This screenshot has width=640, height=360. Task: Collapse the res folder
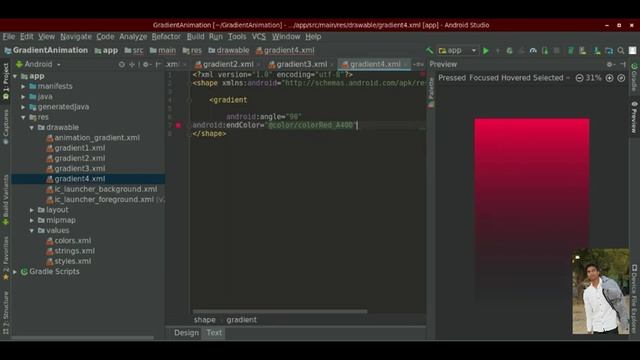[23, 118]
